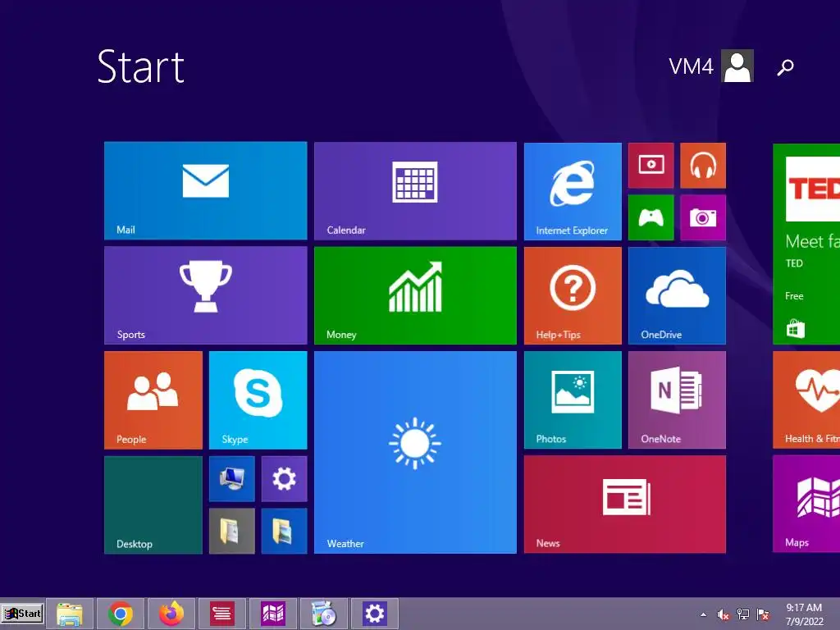This screenshot has width=840, height=630.
Task: Open the Xbox Games controller tile
Action: (x=651, y=217)
